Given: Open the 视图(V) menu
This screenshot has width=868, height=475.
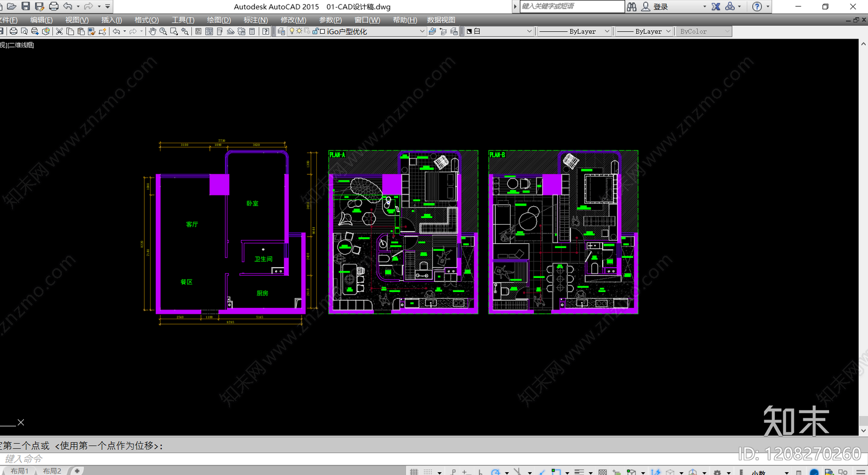Looking at the screenshot, I should coord(76,20).
